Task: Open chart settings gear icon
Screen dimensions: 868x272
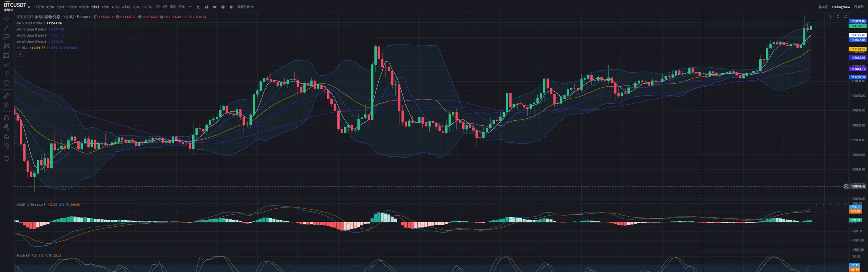Action: click(231, 7)
